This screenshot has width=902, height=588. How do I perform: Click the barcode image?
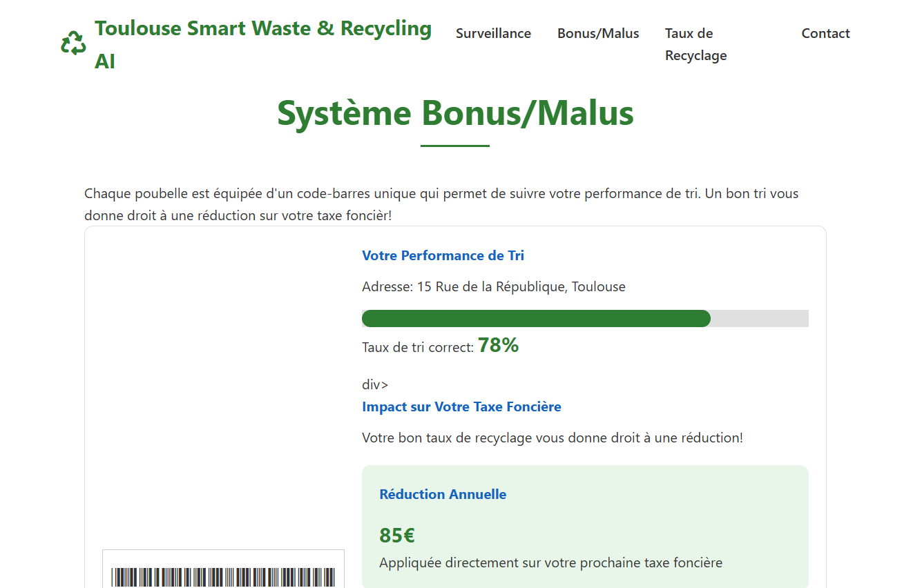pos(223,576)
